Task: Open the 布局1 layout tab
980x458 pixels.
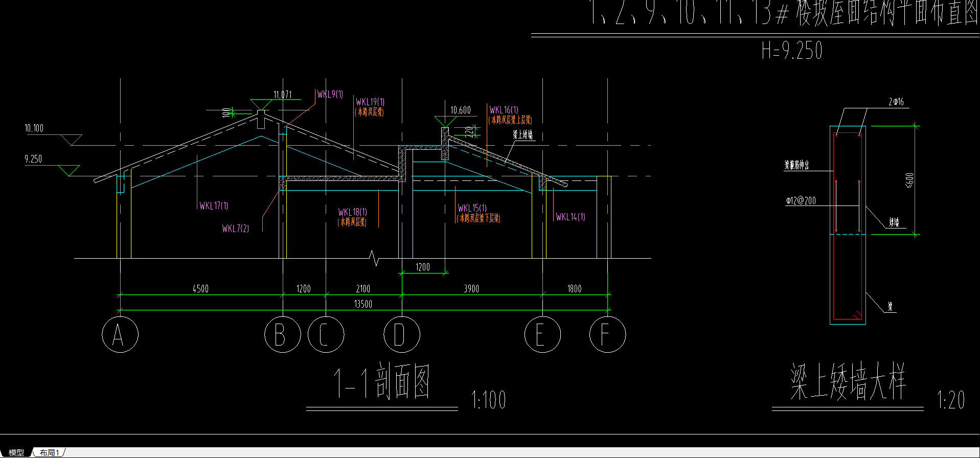Action: pyautogui.click(x=50, y=452)
